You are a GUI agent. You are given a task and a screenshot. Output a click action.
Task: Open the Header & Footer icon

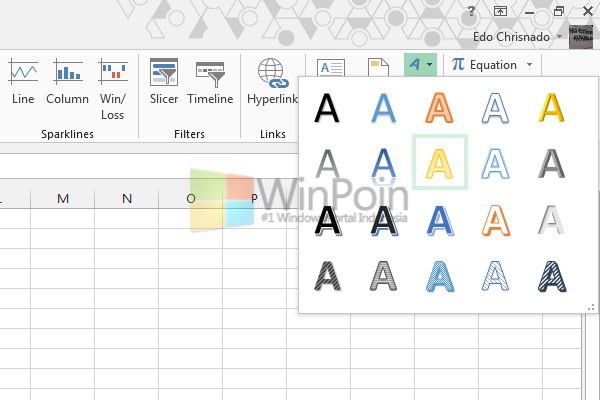tap(378, 67)
